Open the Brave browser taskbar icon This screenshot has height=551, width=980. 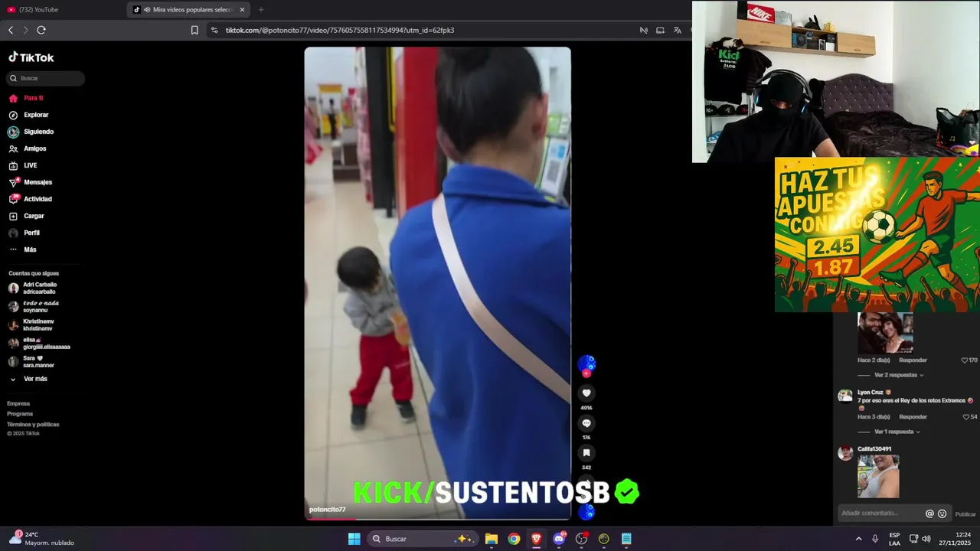536,539
